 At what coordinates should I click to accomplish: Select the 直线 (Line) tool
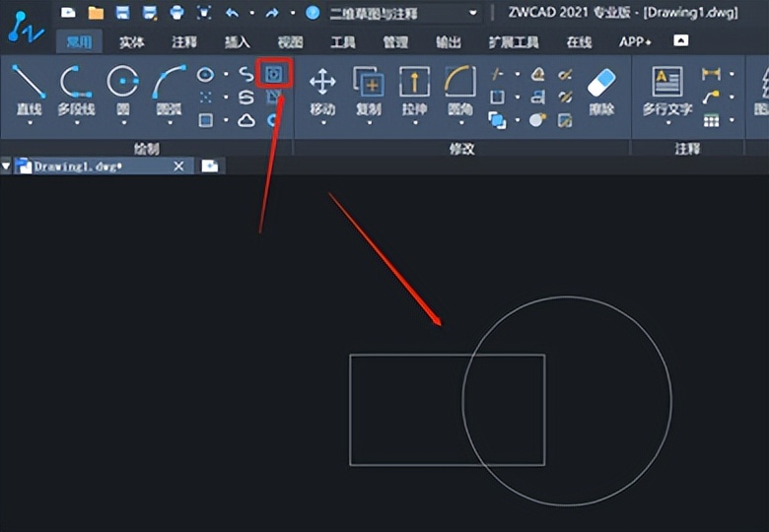click(x=29, y=91)
